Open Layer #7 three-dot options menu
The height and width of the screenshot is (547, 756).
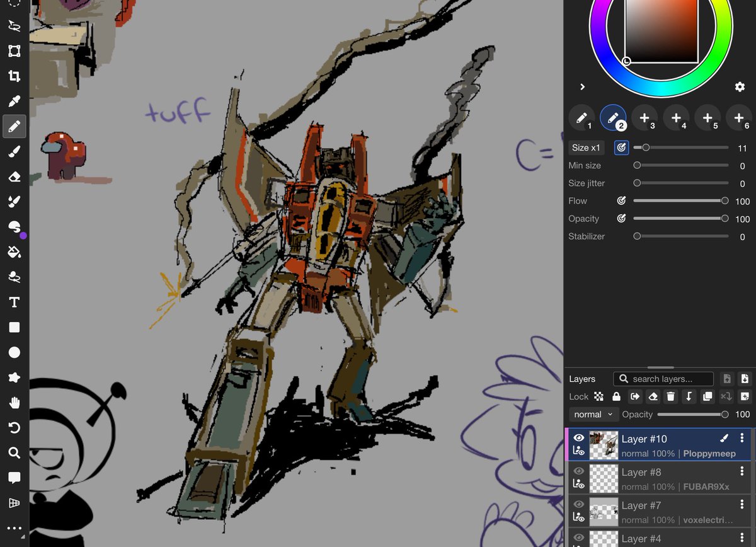(742, 505)
